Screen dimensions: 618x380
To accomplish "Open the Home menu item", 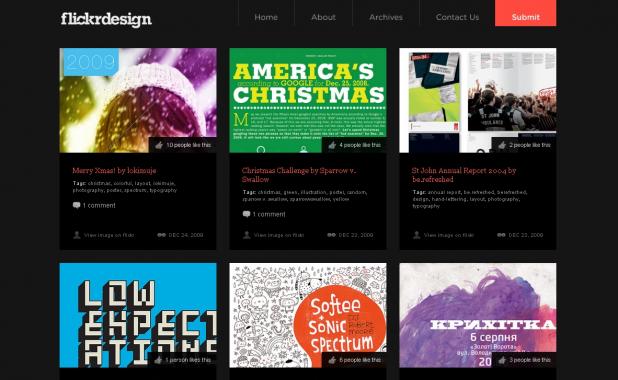I will click(x=266, y=17).
